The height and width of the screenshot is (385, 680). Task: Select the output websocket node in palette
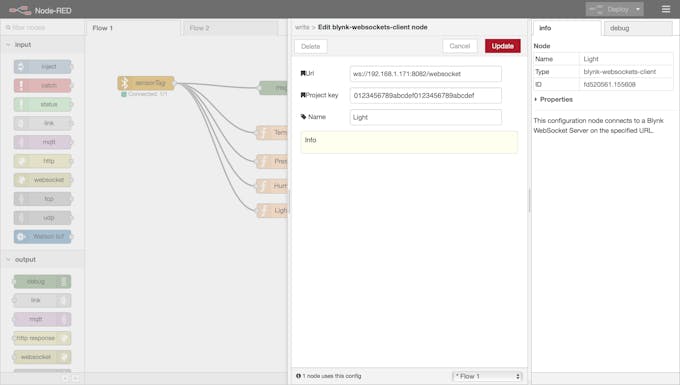click(x=42, y=357)
